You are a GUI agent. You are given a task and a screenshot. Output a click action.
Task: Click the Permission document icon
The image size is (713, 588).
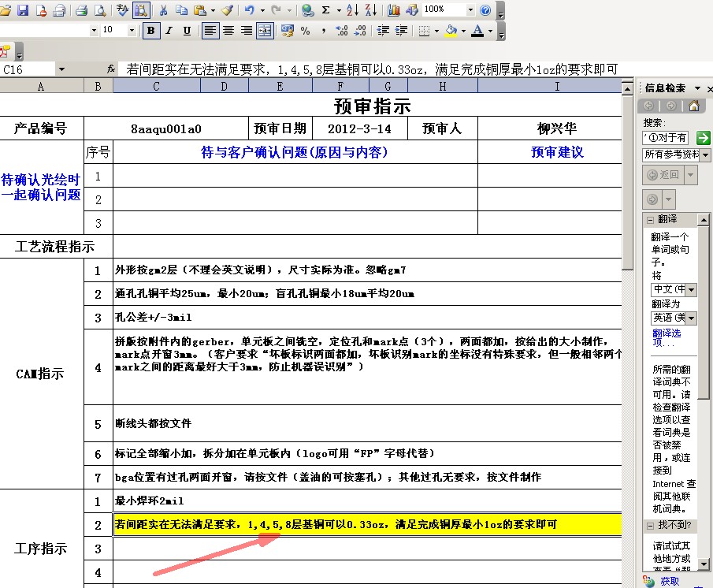(x=42, y=10)
